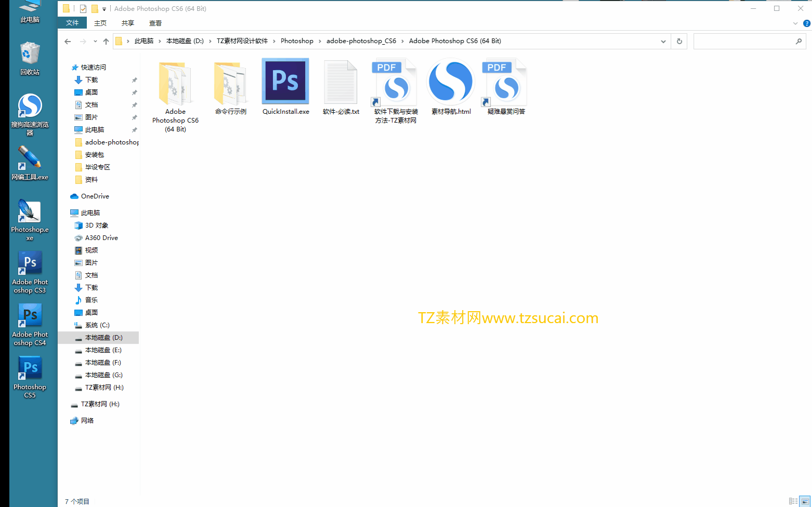Image resolution: width=812 pixels, height=507 pixels.
Task: Click 搜狗高速浏览器 desktop shortcut
Action: point(30,114)
